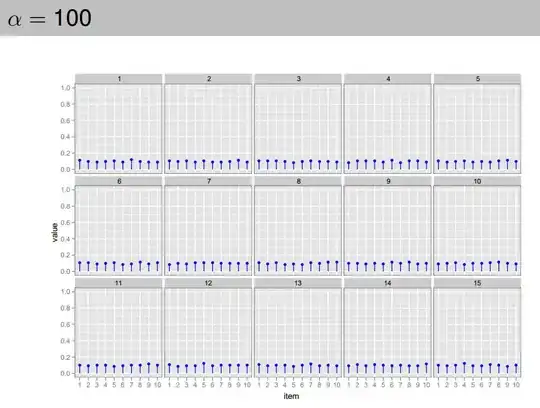Select the panel header numbered 13
The image size is (540, 408).
pos(298,283)
